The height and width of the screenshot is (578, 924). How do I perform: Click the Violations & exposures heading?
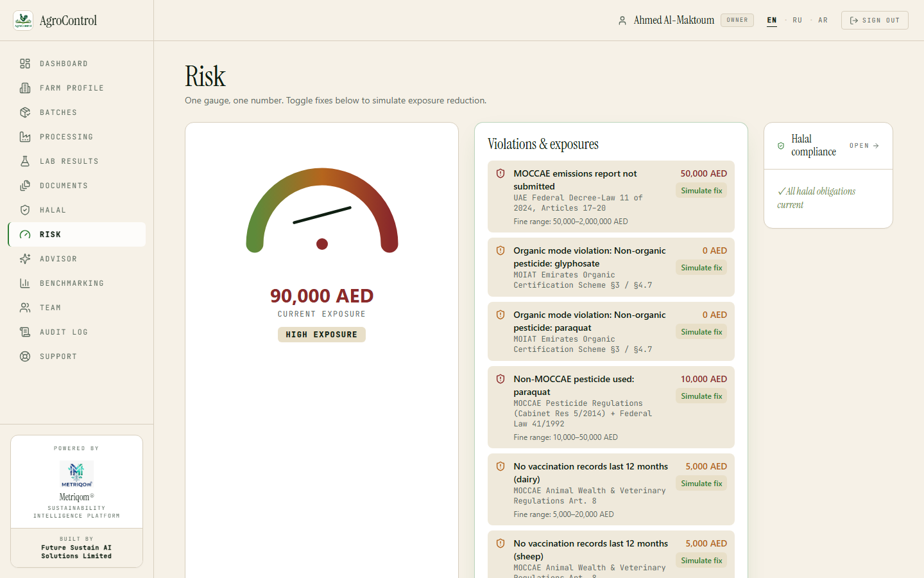pyautogui.click(x=543, y=144)
